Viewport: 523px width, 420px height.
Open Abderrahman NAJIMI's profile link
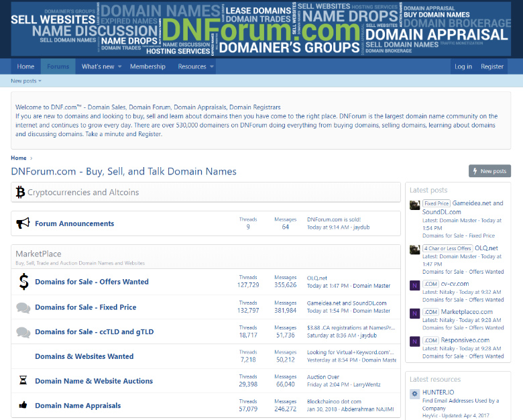click(367, 409)
